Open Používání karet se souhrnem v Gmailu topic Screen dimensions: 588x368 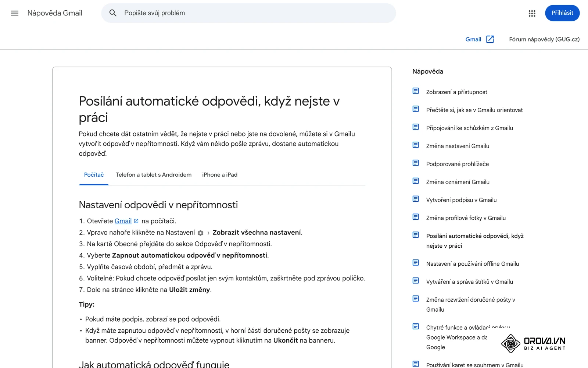coord(474,365)
